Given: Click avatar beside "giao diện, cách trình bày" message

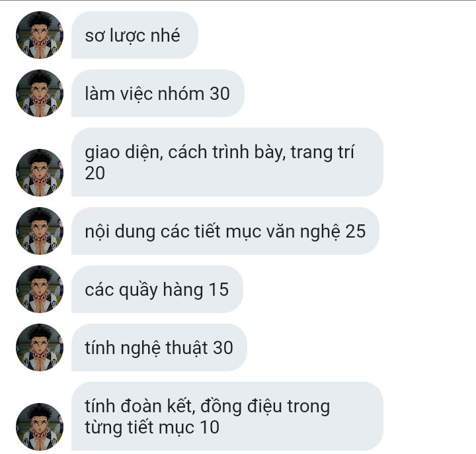Looking at the screenshot, I should click(x=40, y=173).
